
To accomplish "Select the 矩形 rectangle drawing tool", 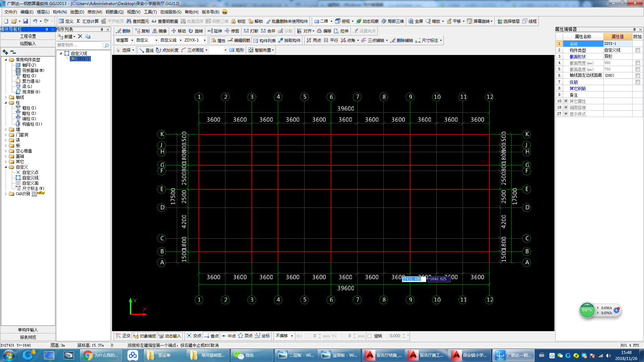I will (x=236, y=50).
